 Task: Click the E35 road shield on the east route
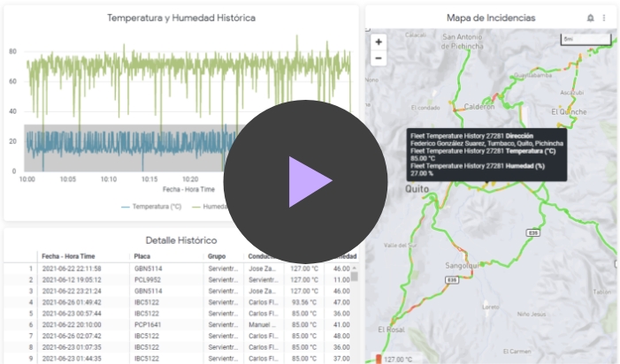pyautogui.click(x=532, y=232)
